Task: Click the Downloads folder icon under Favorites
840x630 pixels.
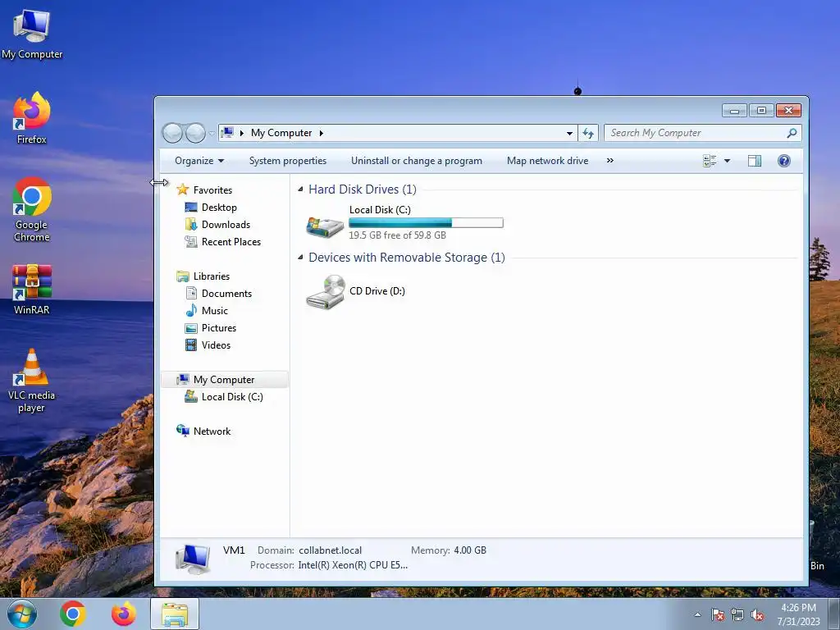Action: [x=190, y=225]
